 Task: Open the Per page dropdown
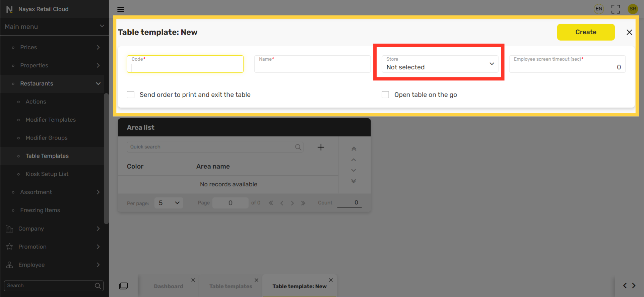tap(169, 203)
